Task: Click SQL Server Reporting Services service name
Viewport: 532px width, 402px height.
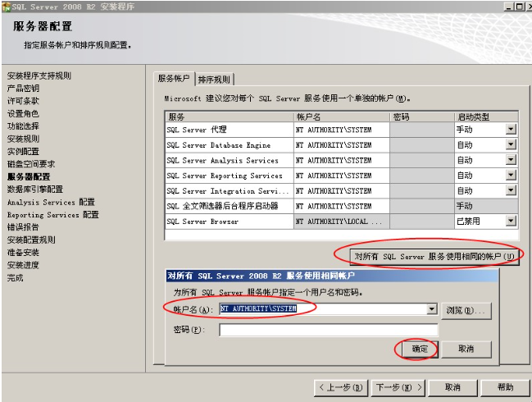Action: click(225, 176)
